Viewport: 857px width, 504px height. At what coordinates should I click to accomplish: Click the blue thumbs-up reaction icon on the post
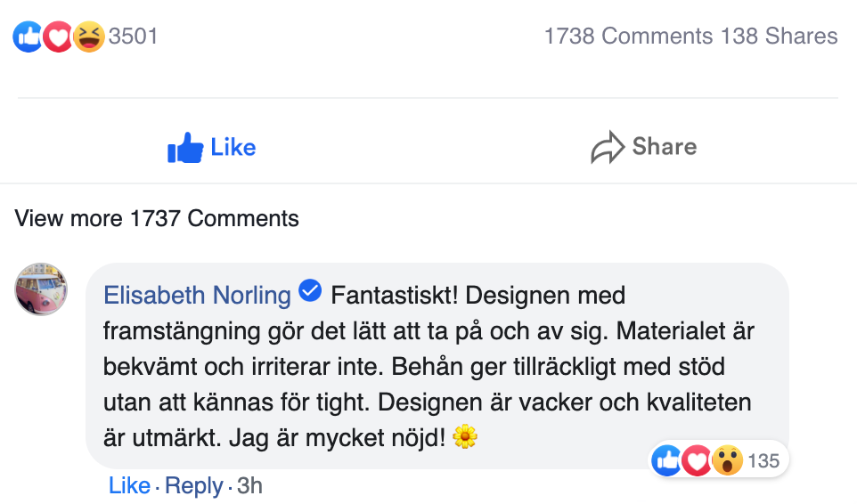coord(28,37)
